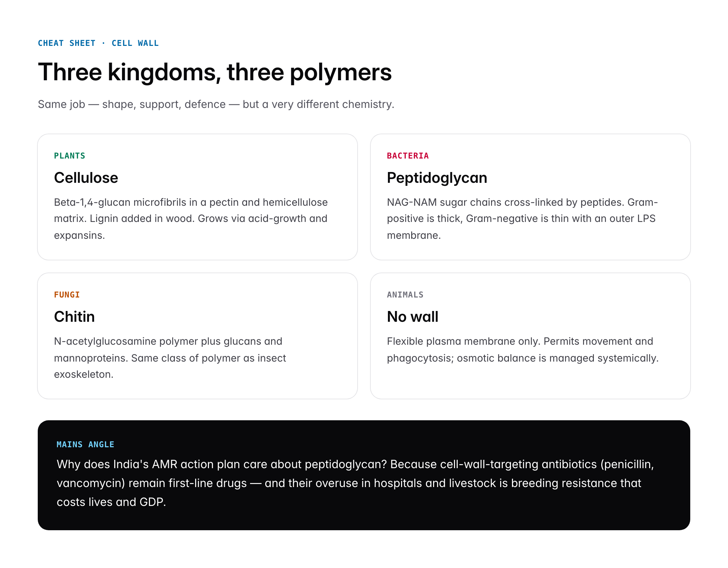Click the red BACTERIA category label
Image resolution: width=728 pixels, height=568 pixels.
pyautogui.click(x=407, y=156)
